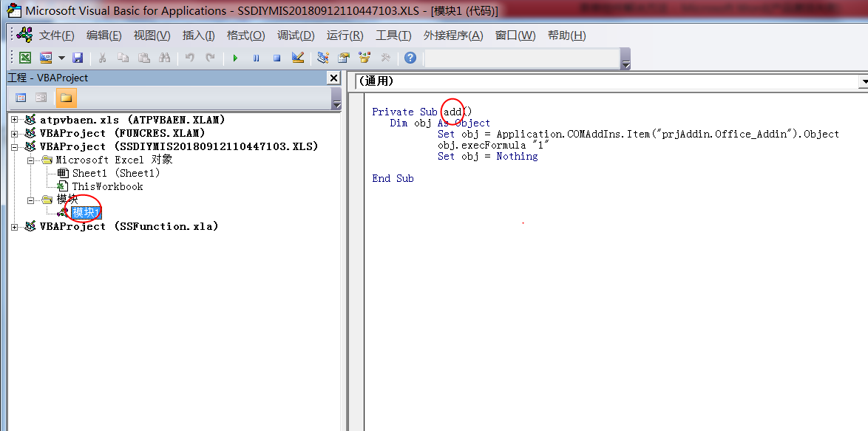The image size is (868, 431).
Task: Click the Insert UserForm icon
Action: [x=45, y=58]
